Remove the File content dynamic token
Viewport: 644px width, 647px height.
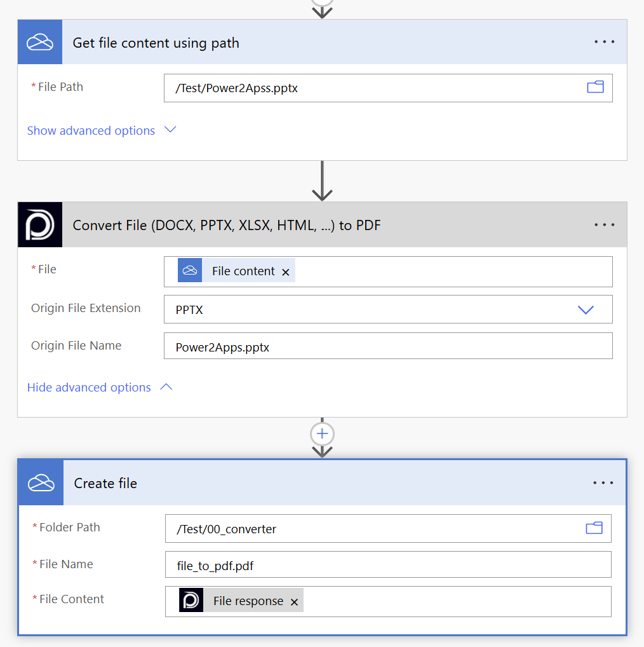(286, 272)
